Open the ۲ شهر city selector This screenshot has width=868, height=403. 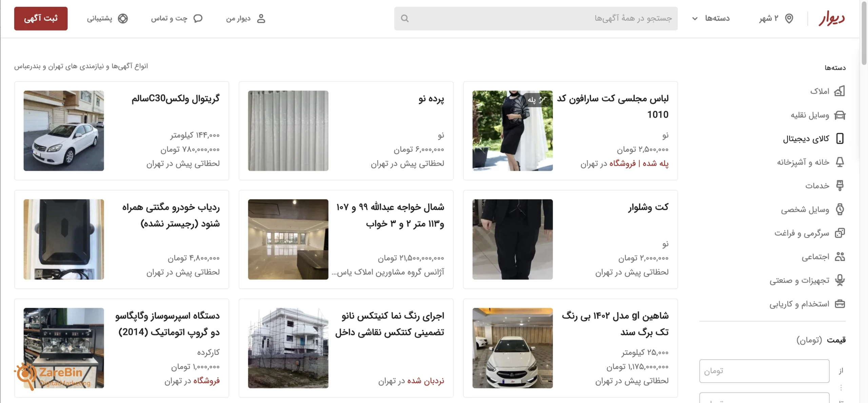[x=776, y=18]
